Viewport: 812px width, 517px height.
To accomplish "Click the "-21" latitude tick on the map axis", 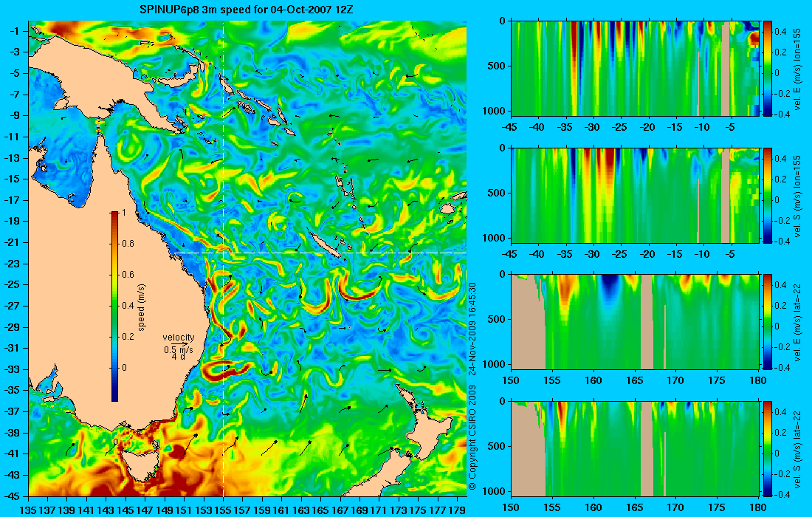I will (x=13, y=242).
